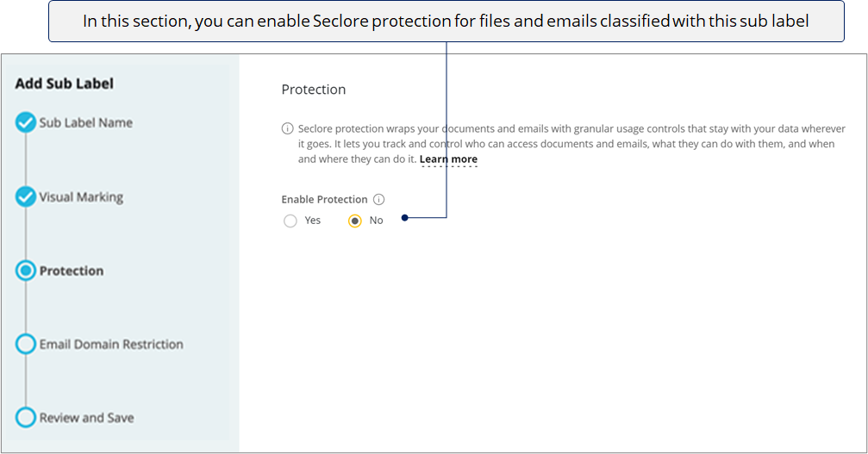This screenshot has height=454, width=868.
Task: Click the blue callout dot near No
Action: point(404,218)
